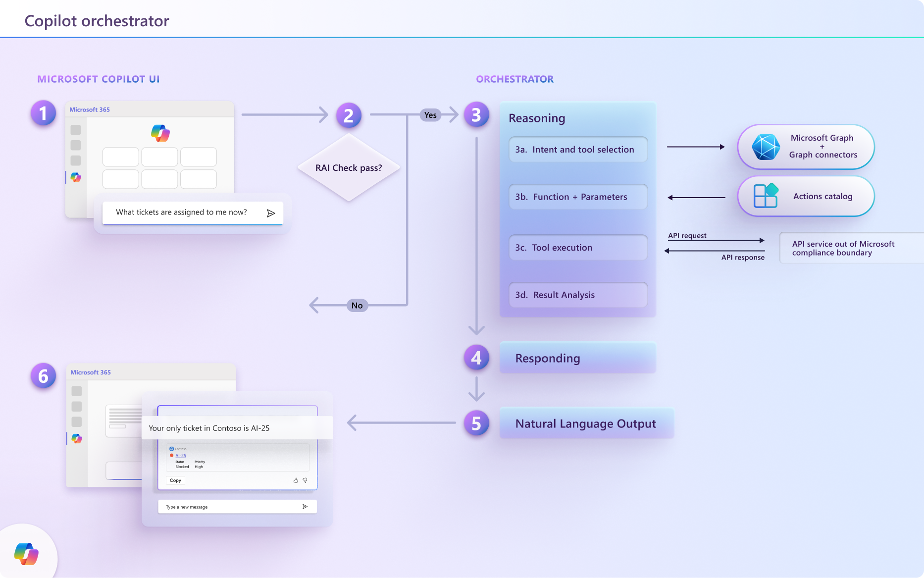The width and height of the screenshot is (924, 578).
Task: Click the 'API service out of Microsoft compliance boundary' box
Action: [851, 248]
